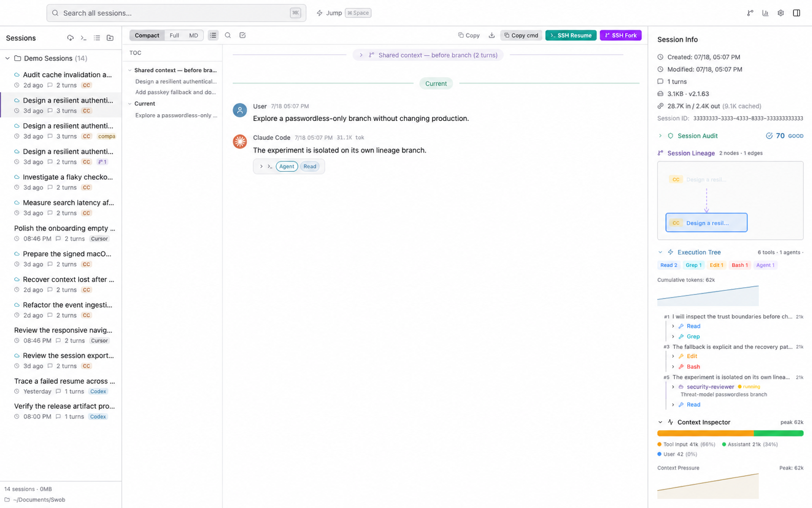The width and height of the screenshot is (812, 508).
Task: Select the MD view tab
Action: [194, 35]
